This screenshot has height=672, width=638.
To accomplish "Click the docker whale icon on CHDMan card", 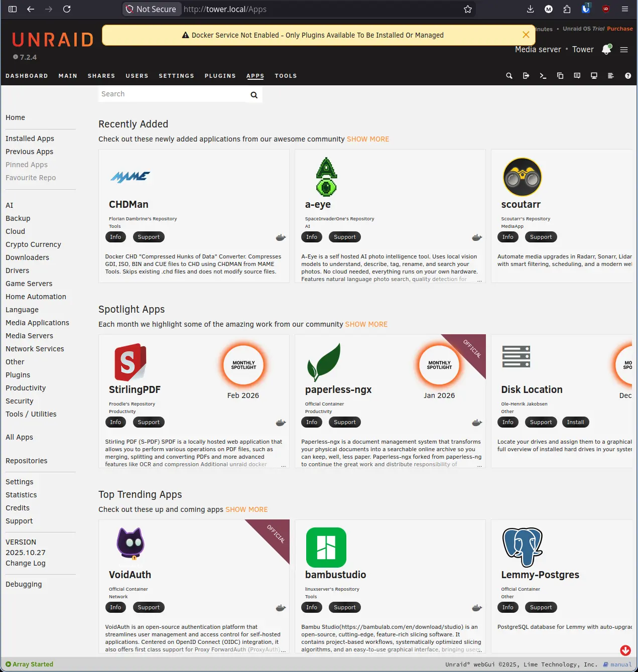I will (x=281, y=237).
